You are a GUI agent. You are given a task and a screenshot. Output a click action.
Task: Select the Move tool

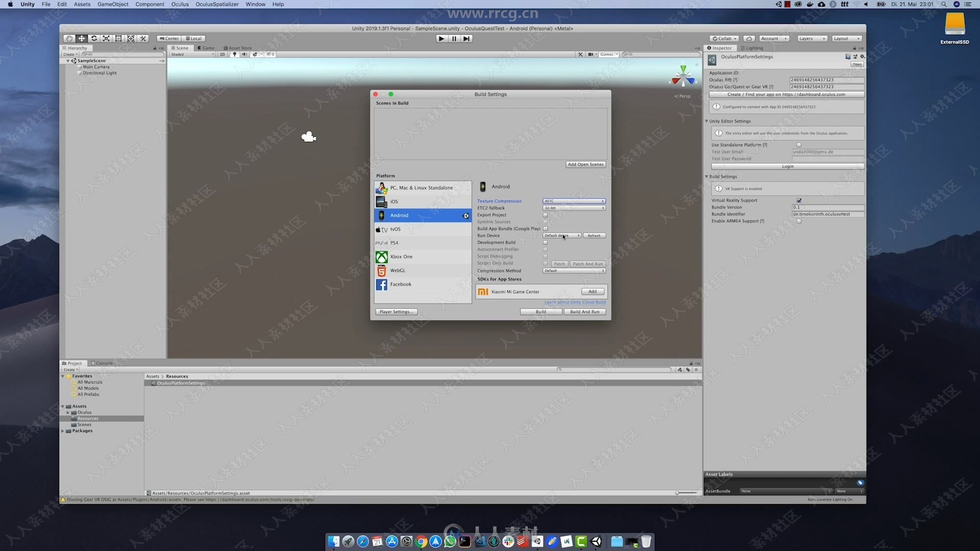point(81,38)
